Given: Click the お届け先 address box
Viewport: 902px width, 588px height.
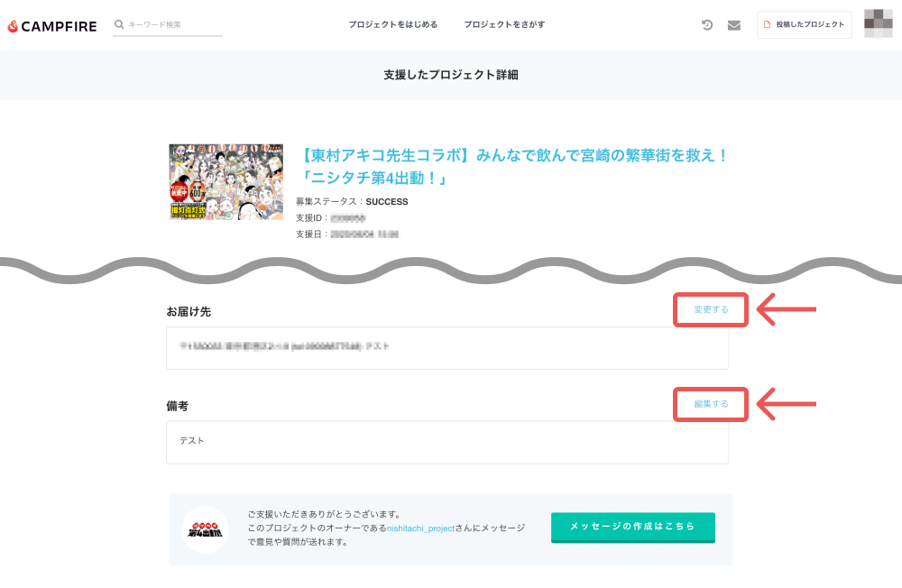Looking at the screenshot, I should tap(446, 347).
